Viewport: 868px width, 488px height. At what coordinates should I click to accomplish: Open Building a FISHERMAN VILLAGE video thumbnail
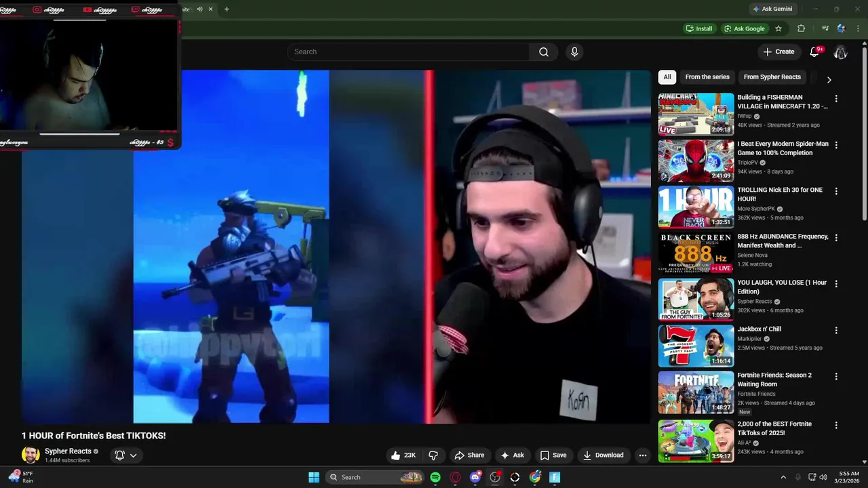[x=696, y=115]
